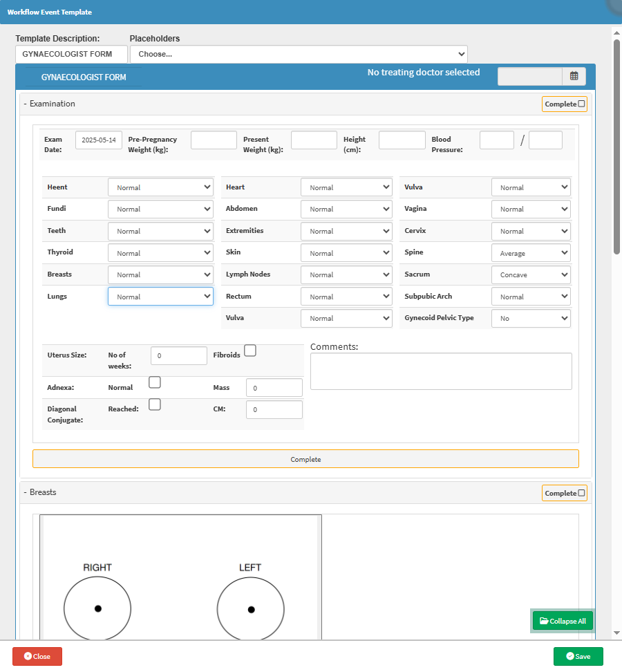Click the red Close button
Viewport: 622px width, 672px height.
pyautogui.click(x=37, y=656)
